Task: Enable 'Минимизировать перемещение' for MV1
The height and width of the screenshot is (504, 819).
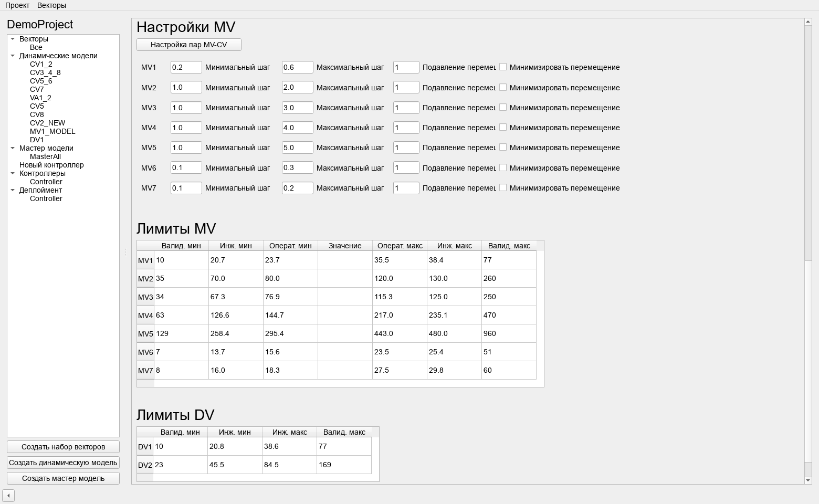Action: [x=503, y=67]
